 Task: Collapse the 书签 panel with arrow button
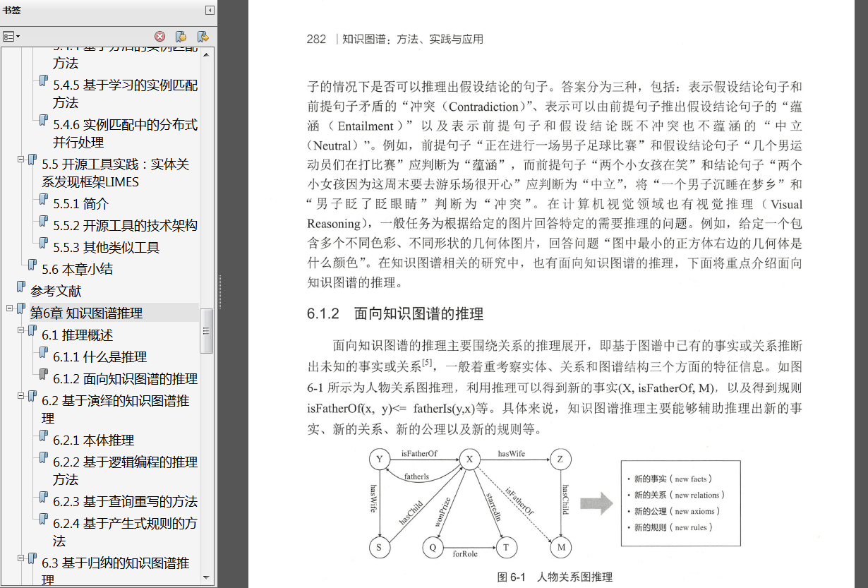[x=210, y=10]
